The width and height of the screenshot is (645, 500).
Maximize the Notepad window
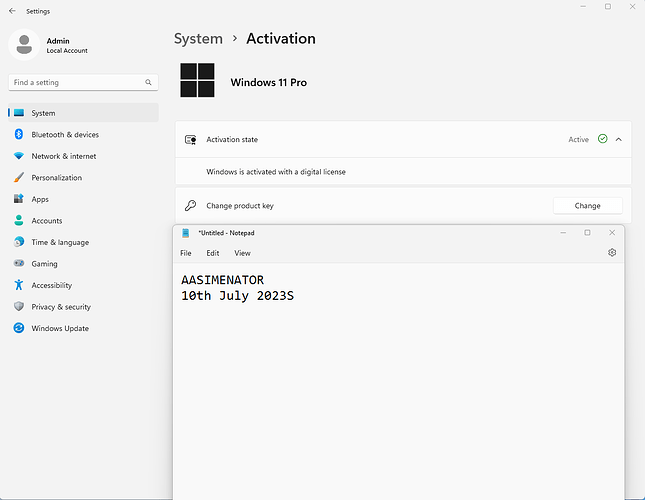tap(587, 233)
